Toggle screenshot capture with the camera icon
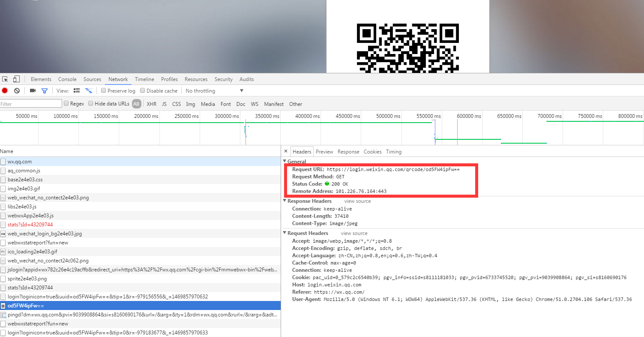This screenshot has height=337, width=644. coord(33,91)
